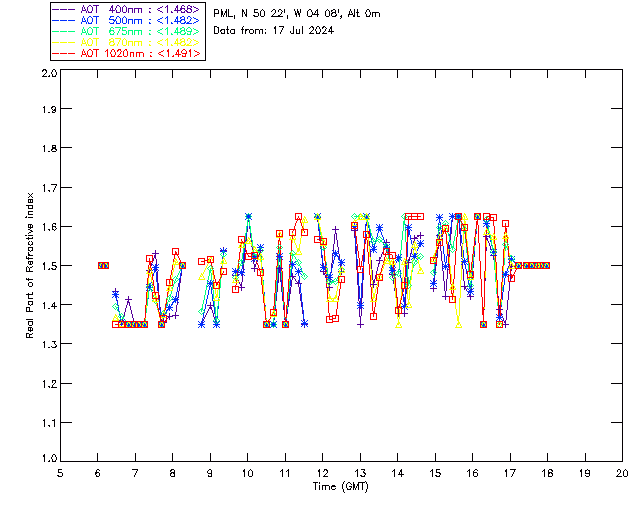Click the y-axis label 1.2
The height and width of the screenshot is (512, 640).
coord(49,384)
